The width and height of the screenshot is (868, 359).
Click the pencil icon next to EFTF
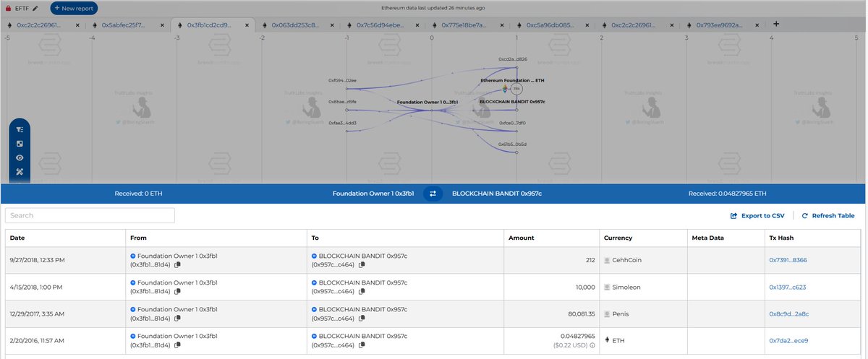[36, 8]
